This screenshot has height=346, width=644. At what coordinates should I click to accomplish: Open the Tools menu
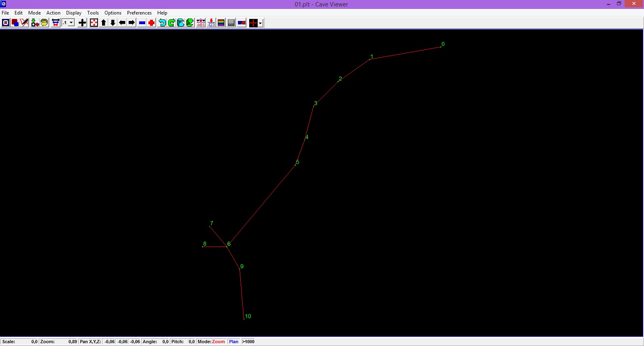click(93, 13)
